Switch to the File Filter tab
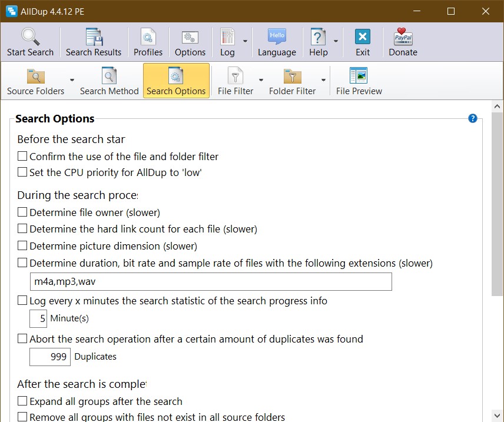 pos(236,81)
